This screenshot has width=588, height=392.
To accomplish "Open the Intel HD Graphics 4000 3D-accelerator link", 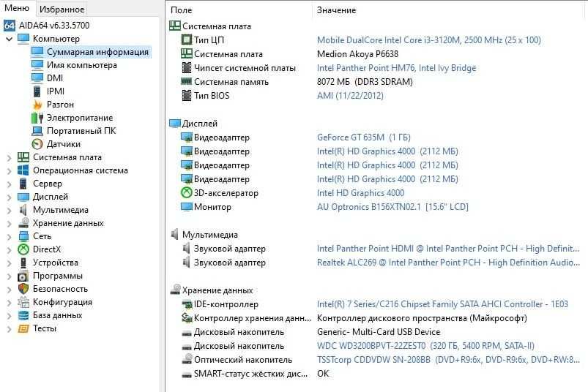I will click(x=361, y=193).
